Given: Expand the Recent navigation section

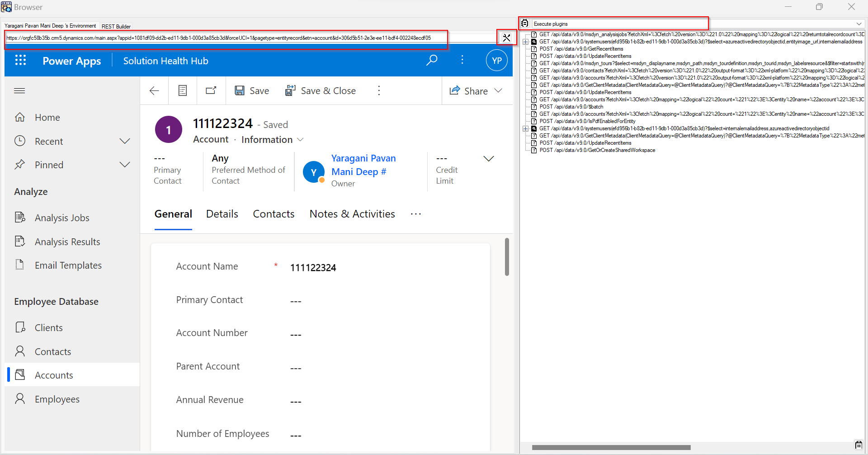Looking at the screenshot, I should coord(124,141).
